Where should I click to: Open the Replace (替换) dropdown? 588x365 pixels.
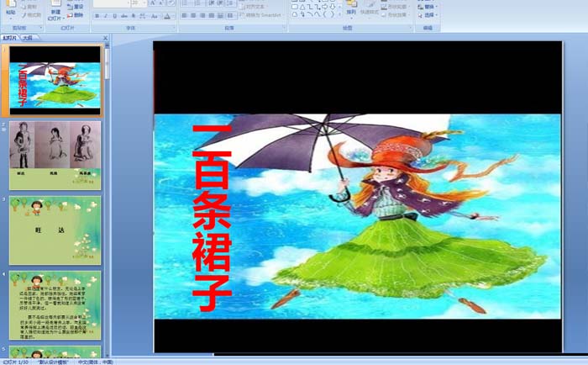(428, 7)
